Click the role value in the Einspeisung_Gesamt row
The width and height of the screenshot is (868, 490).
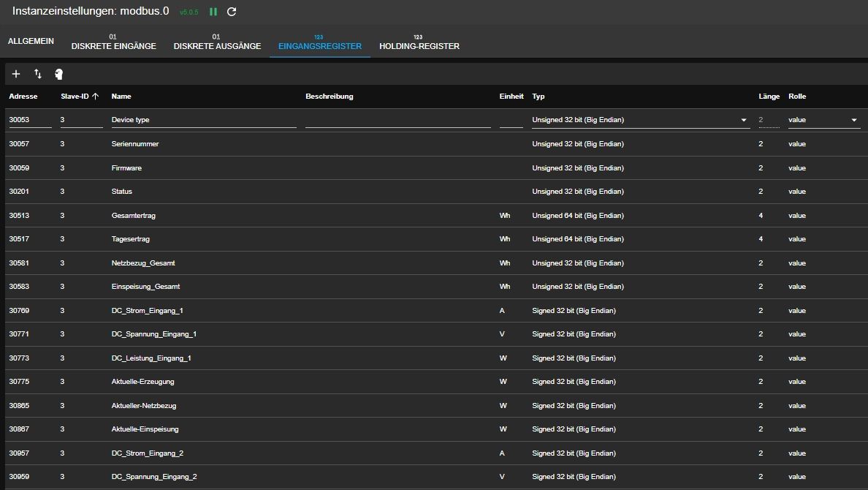tap(797, 287)
